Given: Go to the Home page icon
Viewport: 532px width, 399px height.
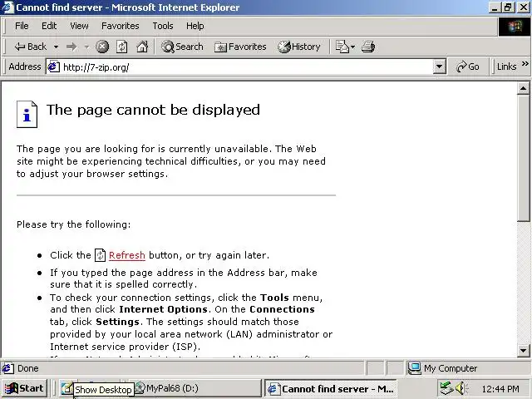Looking at the screenshot, I should tap(142, 47).
